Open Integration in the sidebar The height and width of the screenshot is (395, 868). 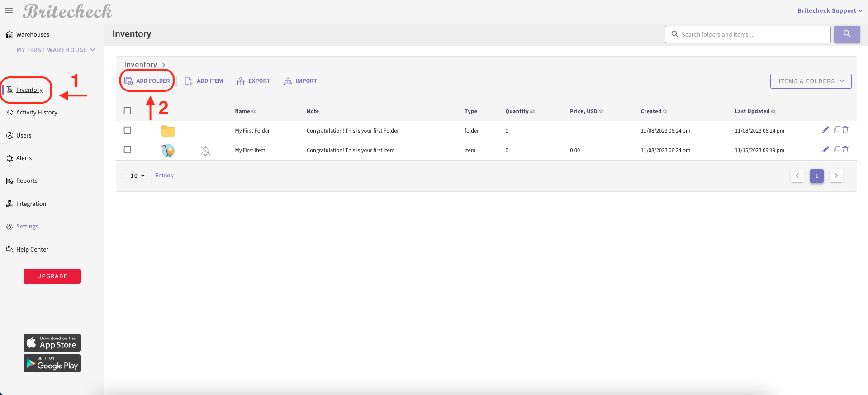click(31, 204)
